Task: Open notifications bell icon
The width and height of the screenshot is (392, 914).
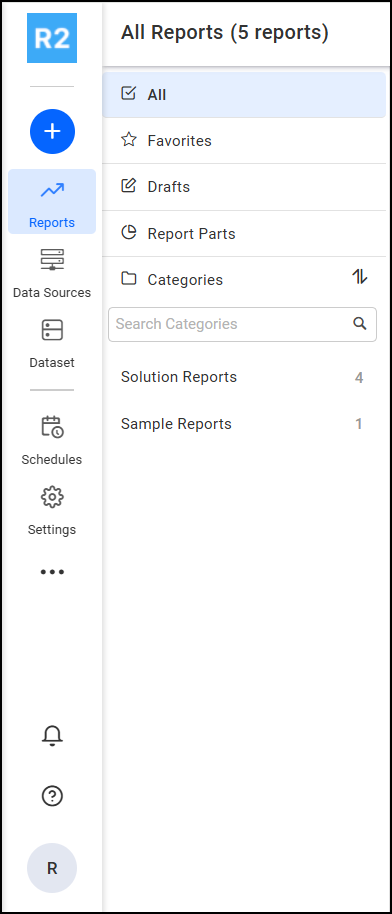Action: point(52,736)
